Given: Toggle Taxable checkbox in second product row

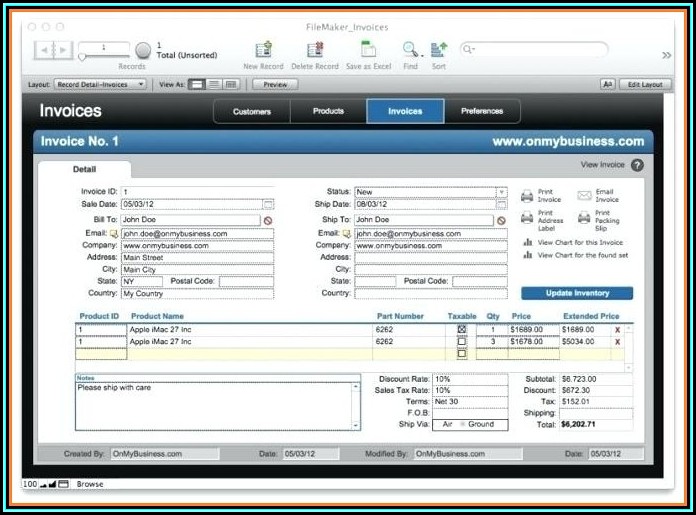Looking at the screenshot, I should [461, 341].
